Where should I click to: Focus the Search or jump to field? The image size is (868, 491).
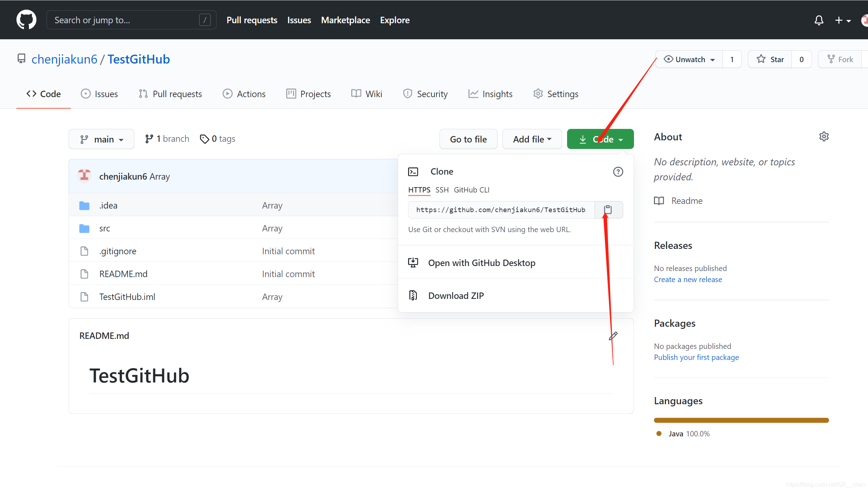[x=132, y=20]
